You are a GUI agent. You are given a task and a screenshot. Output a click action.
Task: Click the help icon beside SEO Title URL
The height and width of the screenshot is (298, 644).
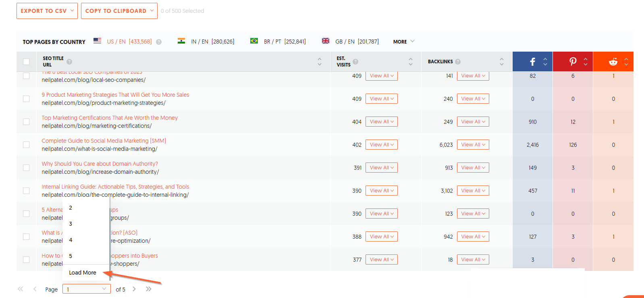[x=69, y=62]
